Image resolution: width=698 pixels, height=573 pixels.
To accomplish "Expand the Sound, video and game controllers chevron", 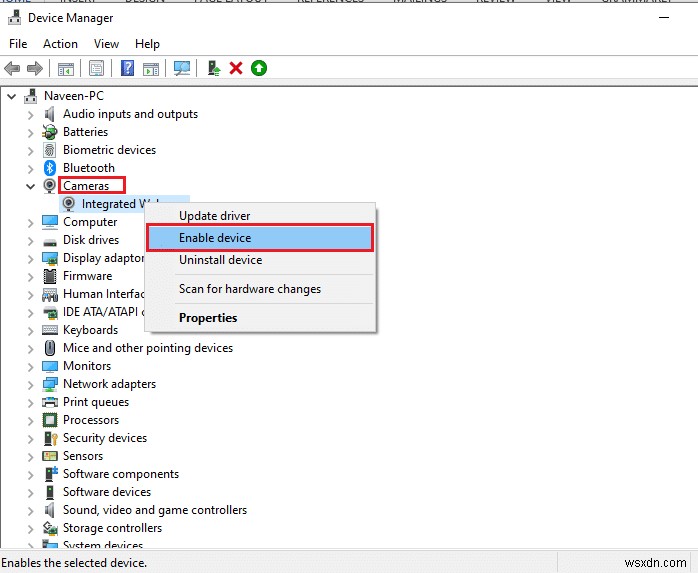I will pos(30,511).
